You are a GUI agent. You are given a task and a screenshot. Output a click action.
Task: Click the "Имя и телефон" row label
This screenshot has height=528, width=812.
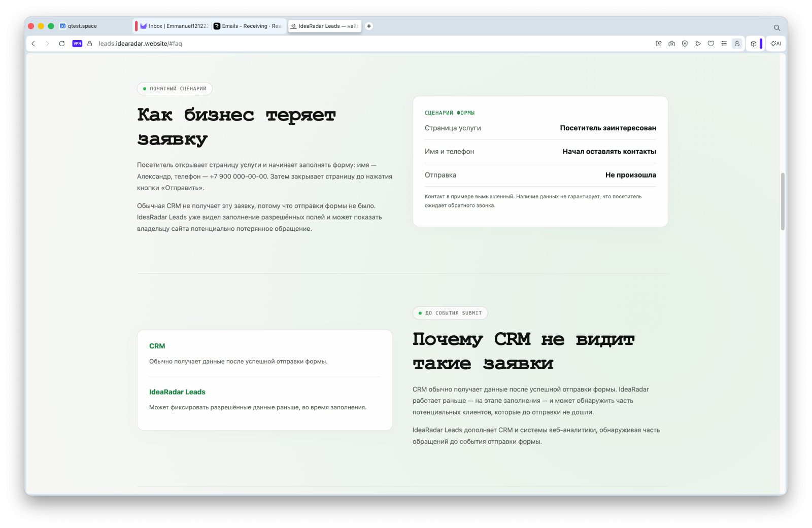click(450, 152)
